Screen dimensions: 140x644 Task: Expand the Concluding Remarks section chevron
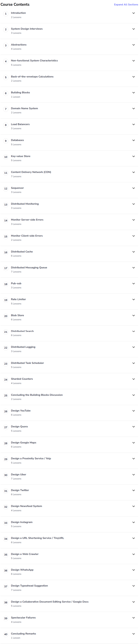click(x=133, y=634)
